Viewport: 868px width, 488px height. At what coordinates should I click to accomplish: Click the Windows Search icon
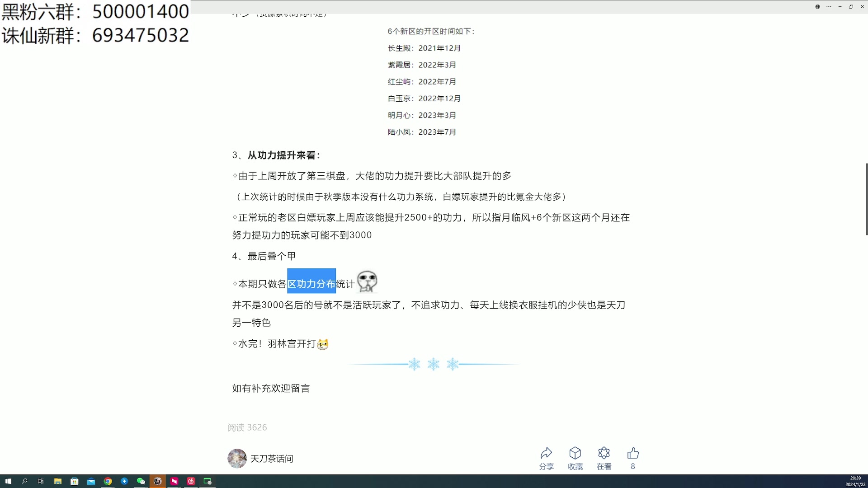25,481
